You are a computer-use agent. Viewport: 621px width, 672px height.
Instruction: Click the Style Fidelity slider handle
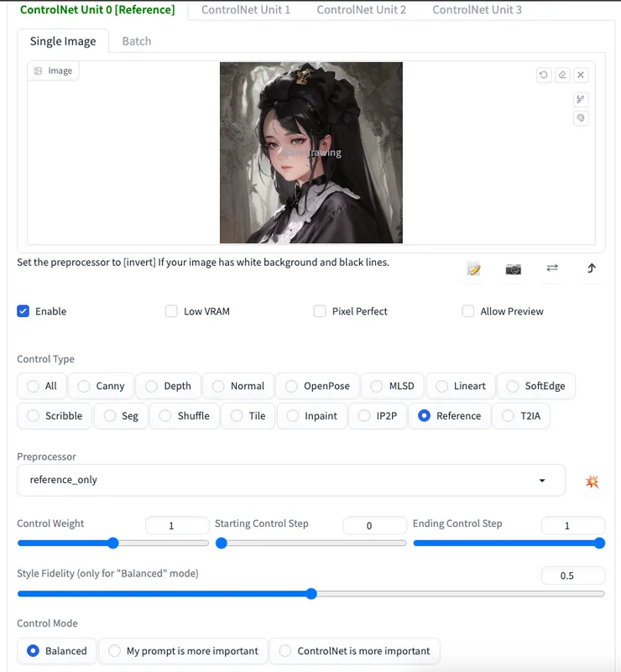311,594
